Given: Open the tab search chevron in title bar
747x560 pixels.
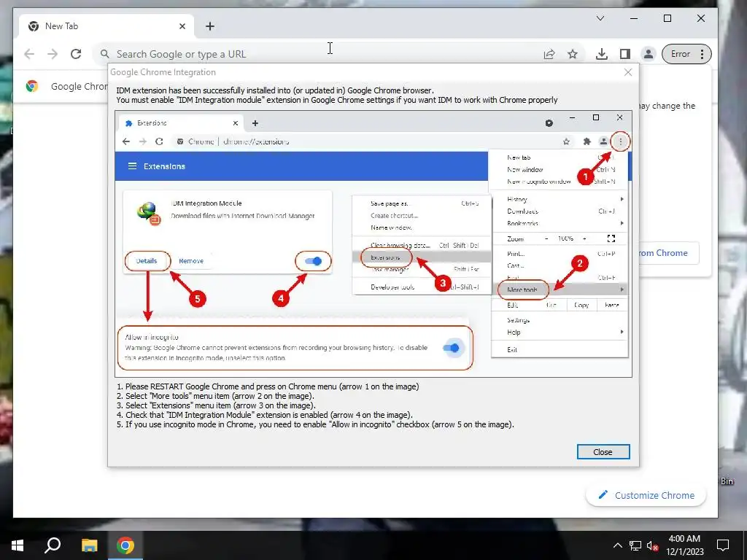Looking at the screenshot, I should [600, 18].
